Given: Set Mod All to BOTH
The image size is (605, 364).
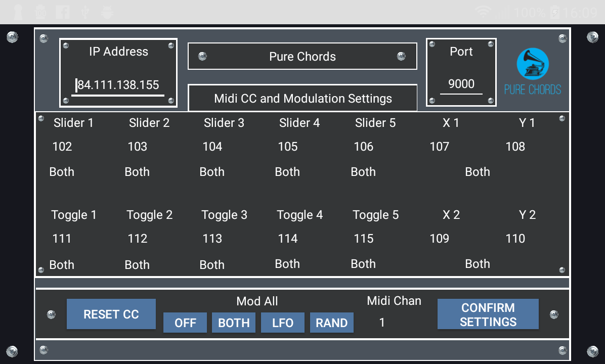Looking at the screenshot, I should pos(233,323).
